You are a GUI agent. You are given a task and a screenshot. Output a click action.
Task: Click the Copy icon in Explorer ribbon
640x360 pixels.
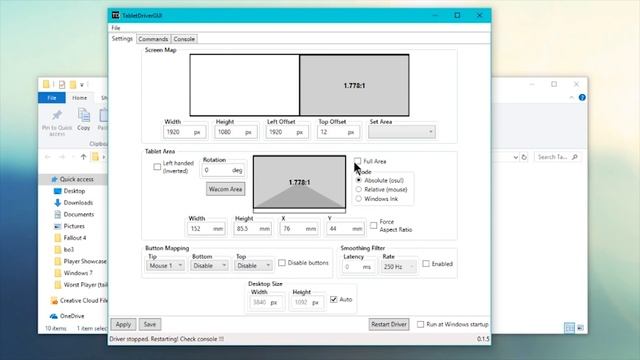(x=84, y=116)
